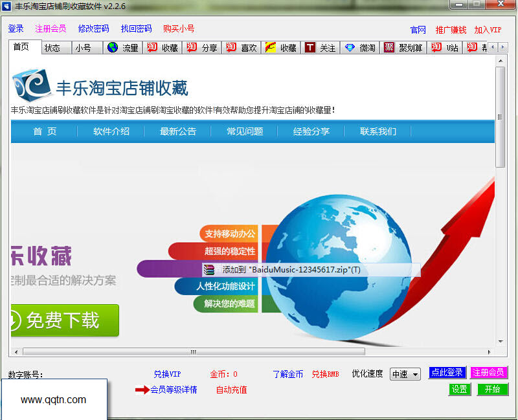Click the Taobao icon on first 收藏 tab
The image size is (518, 420).
pos(152,47)
